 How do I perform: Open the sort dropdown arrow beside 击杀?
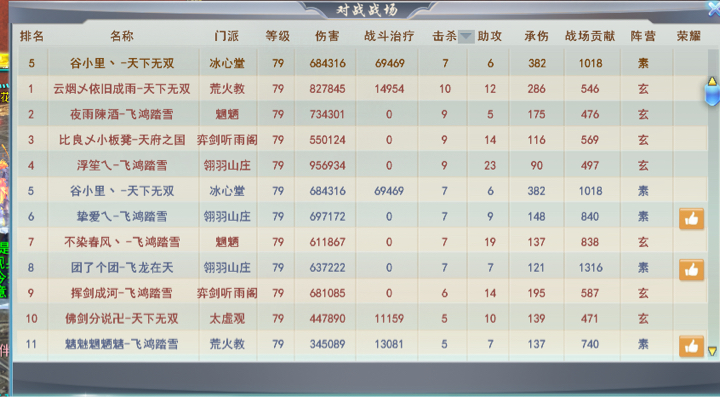tap(466, 36)
